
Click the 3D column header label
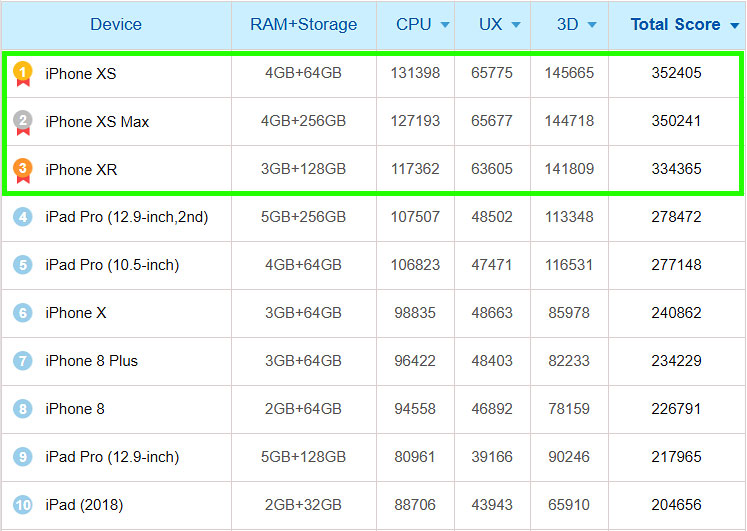point(567,24)
